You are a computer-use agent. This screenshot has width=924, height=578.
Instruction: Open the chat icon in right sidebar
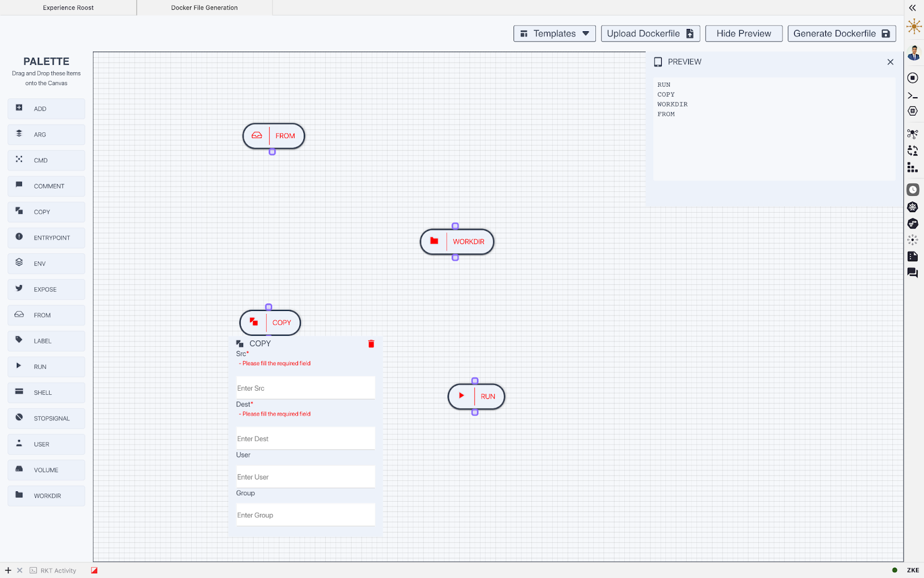(913, 273)
